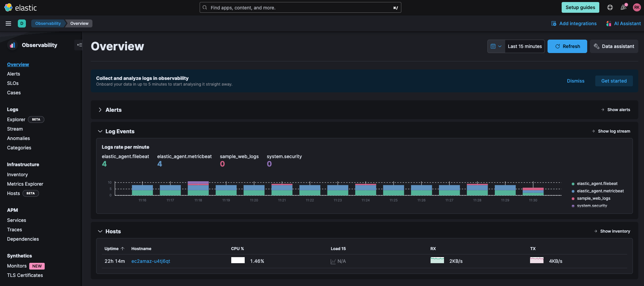Click Show log stream link
644x286 pixels.
pos(611,131)
